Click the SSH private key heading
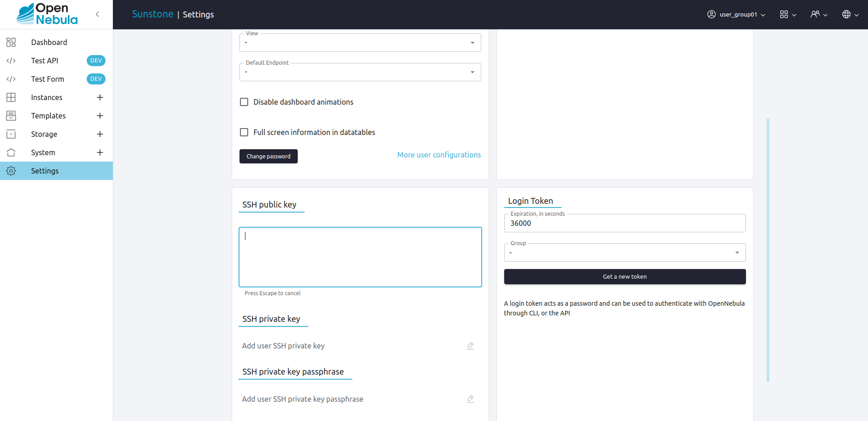Viewport: 868px width, 421px height. (271, 319)
